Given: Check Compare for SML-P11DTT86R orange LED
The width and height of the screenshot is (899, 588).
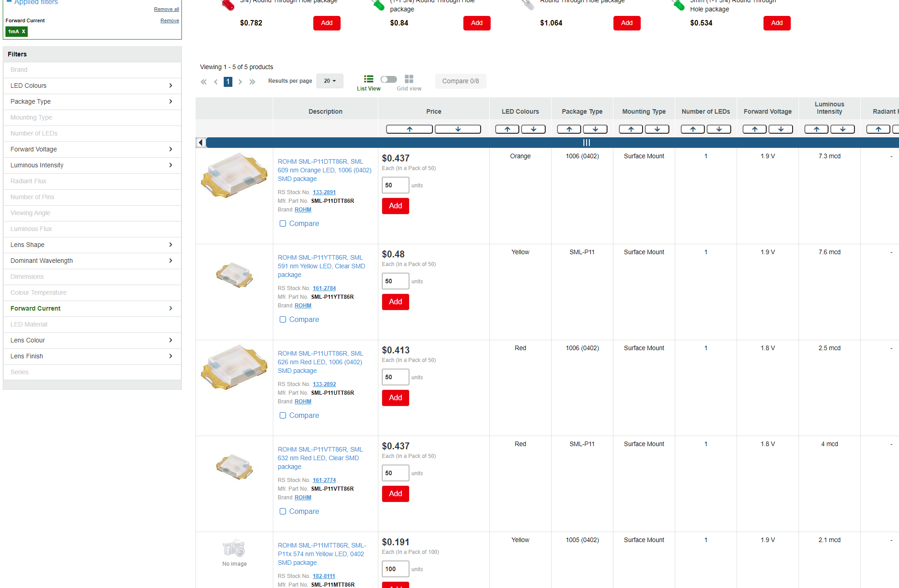Looking at the screenshot, I should [x=283, y=223].
